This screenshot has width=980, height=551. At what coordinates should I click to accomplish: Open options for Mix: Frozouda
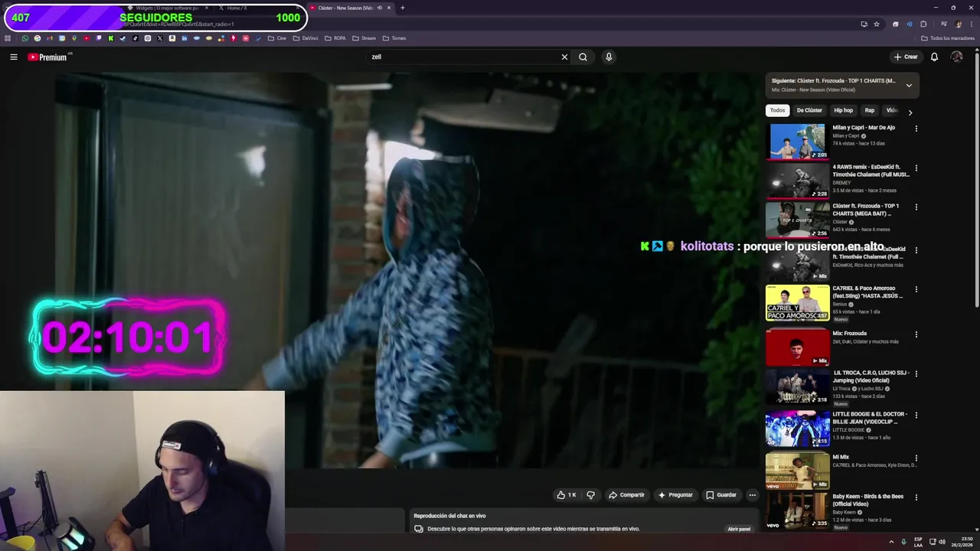[916, 334]
